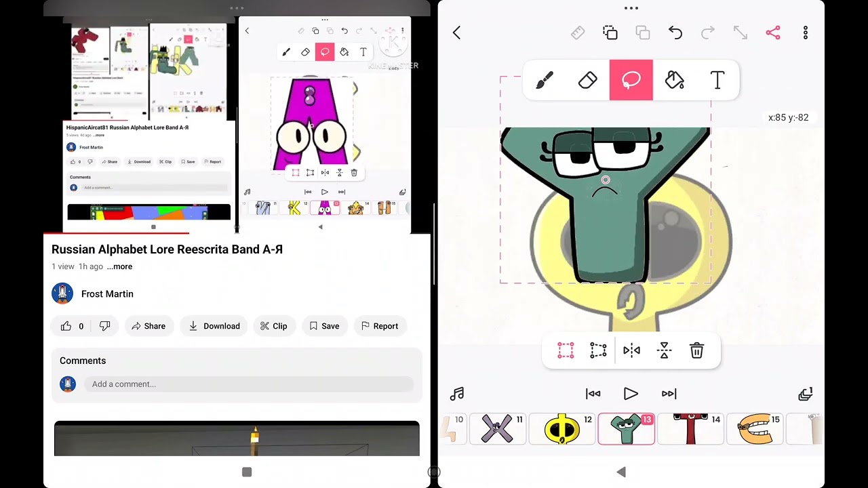The height and width of the screenshot is (488, 868).
Task: Report the video
Action: 380,326
